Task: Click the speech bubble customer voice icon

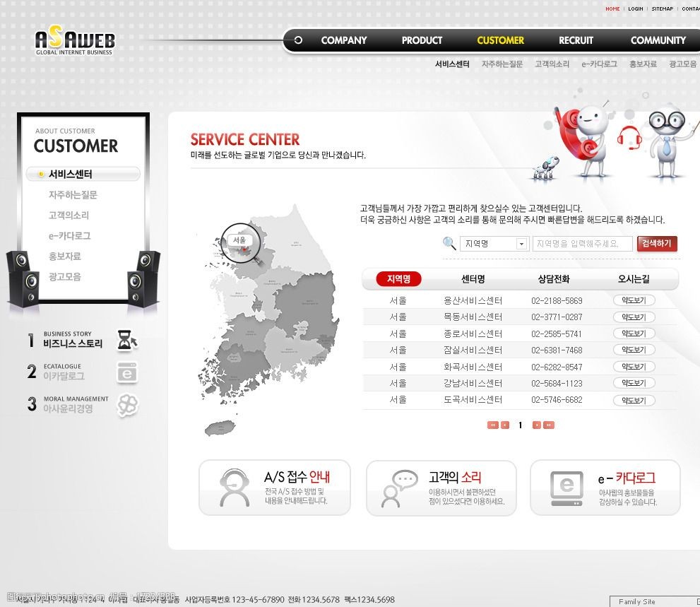Action: click(399, 488)
